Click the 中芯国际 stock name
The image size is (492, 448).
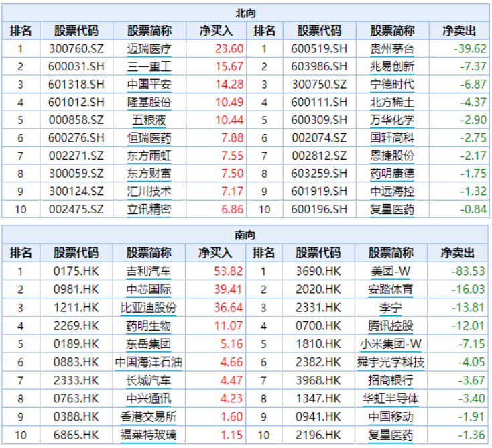[148, 290]
